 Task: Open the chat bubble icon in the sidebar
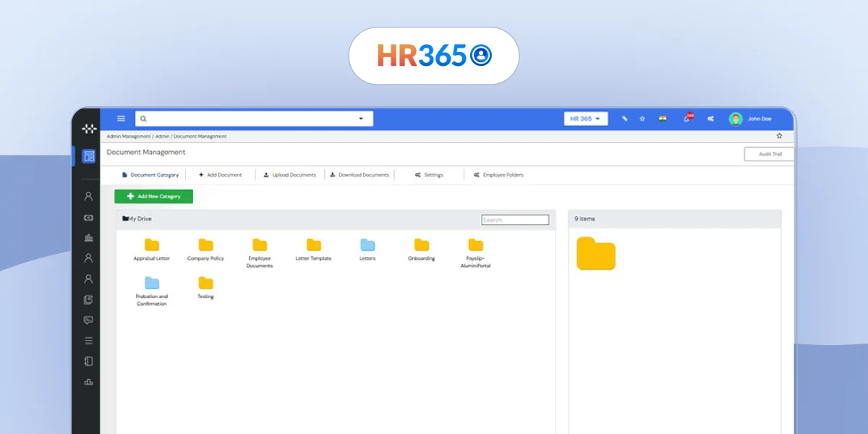tap(88, 320)
